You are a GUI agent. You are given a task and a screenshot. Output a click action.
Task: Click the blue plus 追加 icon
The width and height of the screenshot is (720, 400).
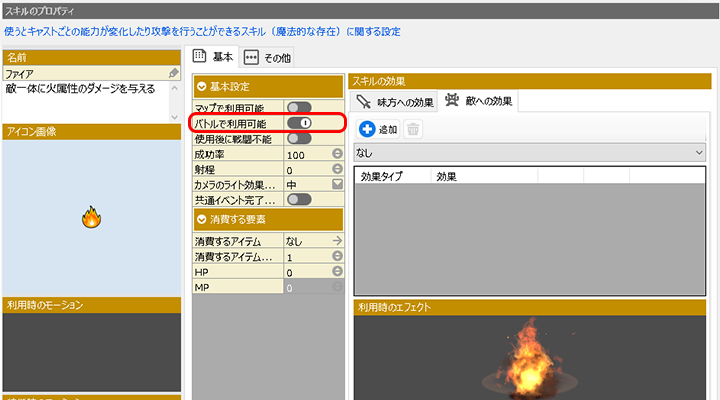367,129
